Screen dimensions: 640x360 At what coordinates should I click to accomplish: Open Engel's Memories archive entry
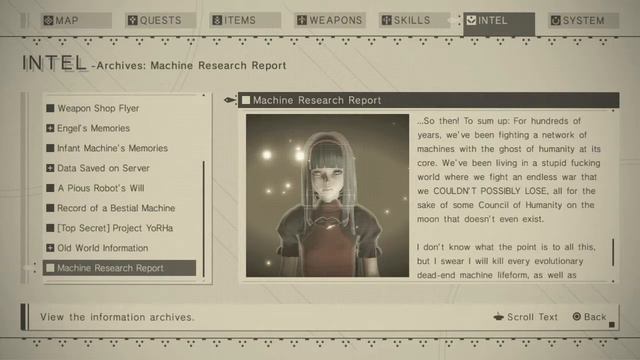coord(119,128)
